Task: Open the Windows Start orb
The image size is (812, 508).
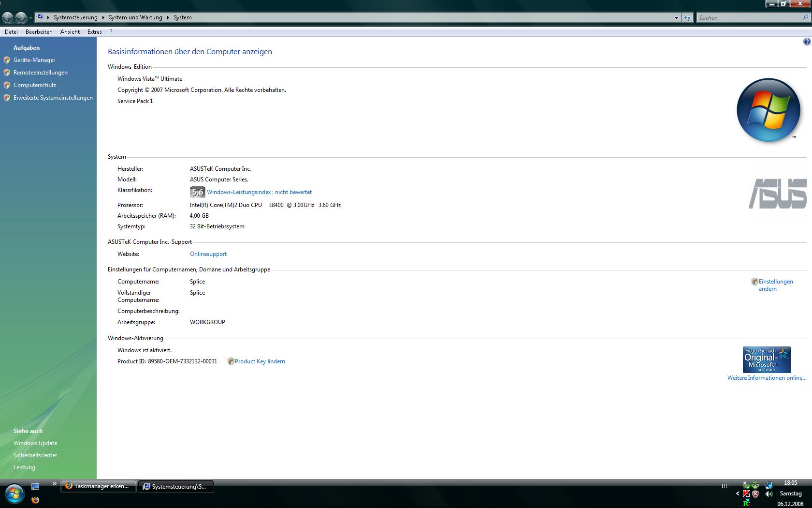Action: 14,494
